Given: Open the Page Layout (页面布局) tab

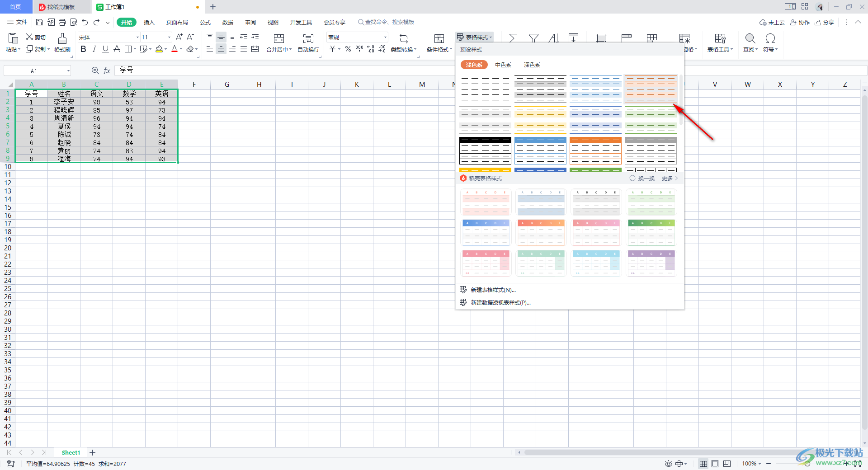Looking at the screenshot, I should pos(177,22).
